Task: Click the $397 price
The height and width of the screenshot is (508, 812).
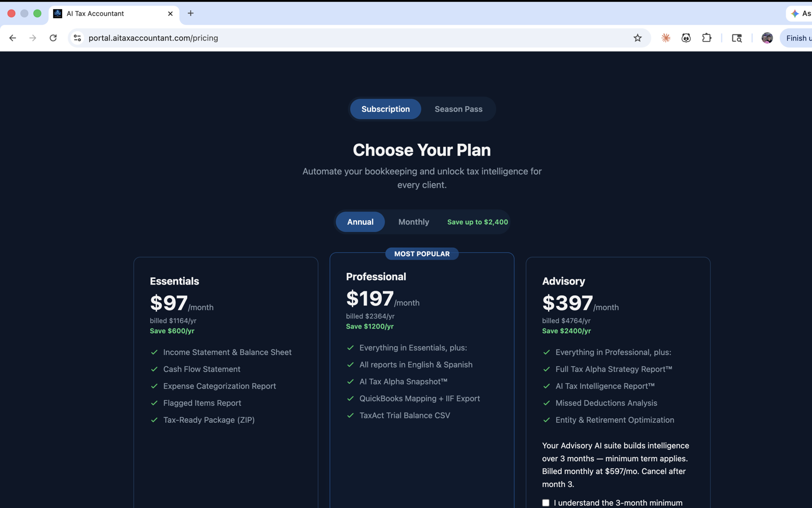Action: coord(567,303)
